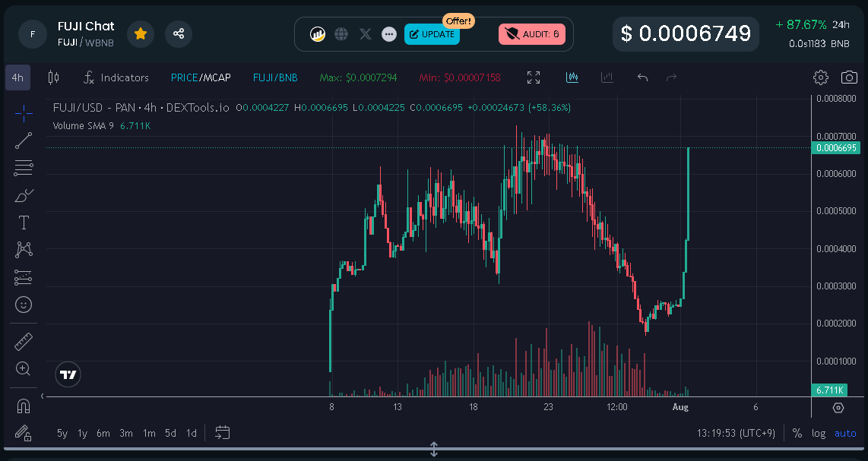868x461 pixels.
Task: Select the text annotation tool
Action: click(24, 223)
